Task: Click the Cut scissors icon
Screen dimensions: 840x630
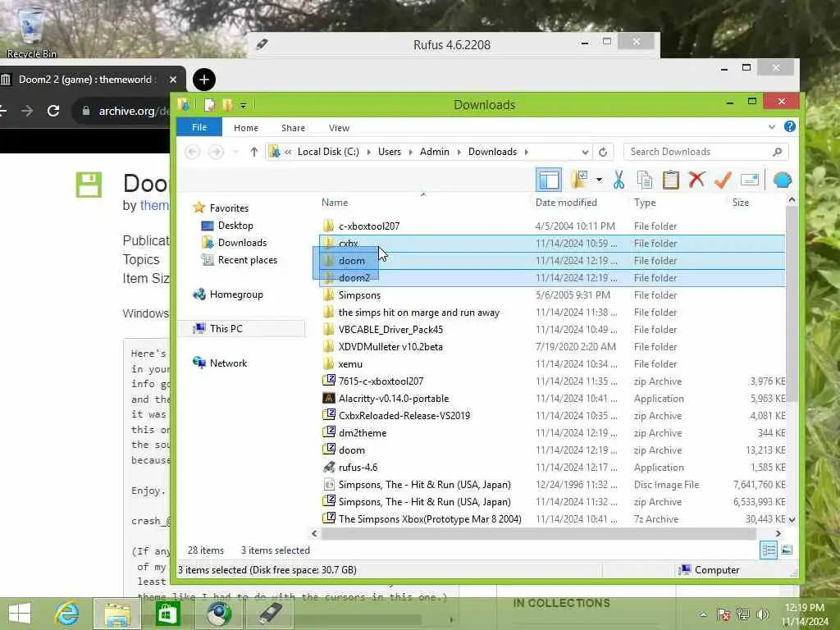Action: (619, 180)
